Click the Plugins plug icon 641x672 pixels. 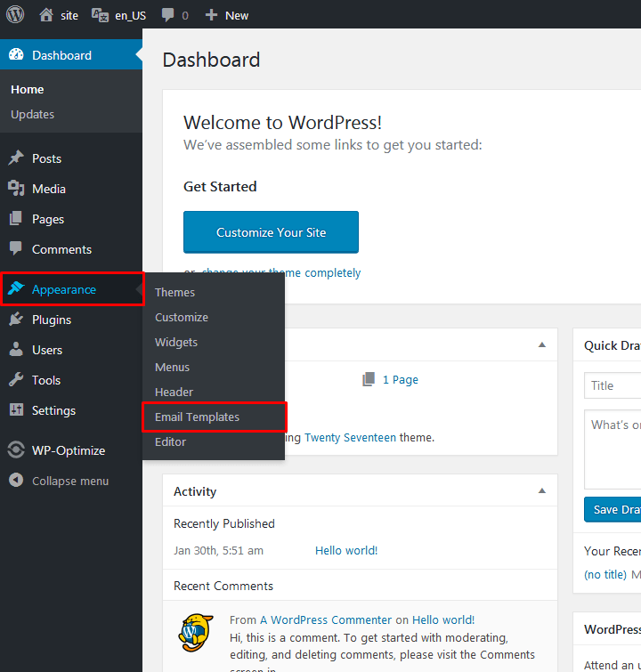point(16,320)
